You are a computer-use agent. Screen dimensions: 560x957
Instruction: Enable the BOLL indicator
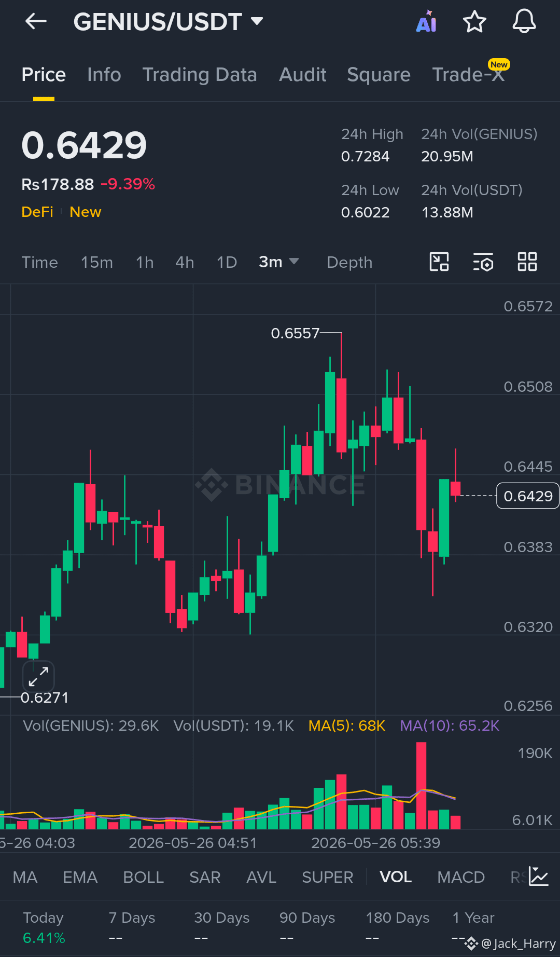click(x=144, y=877)
